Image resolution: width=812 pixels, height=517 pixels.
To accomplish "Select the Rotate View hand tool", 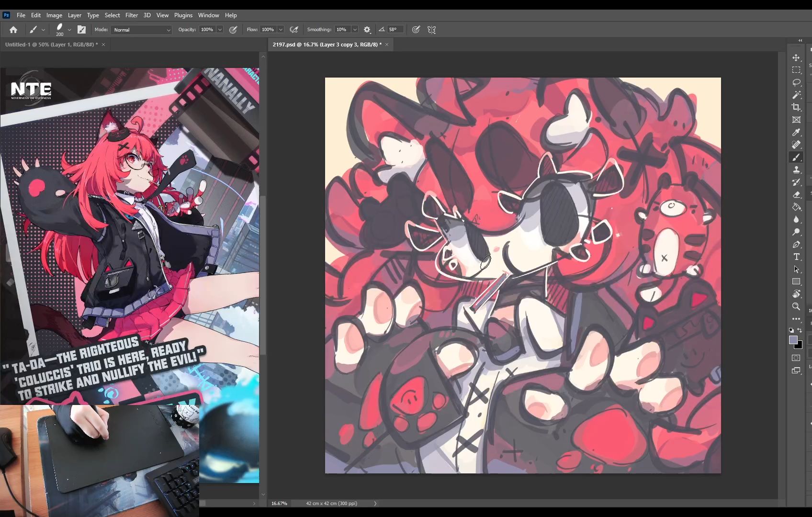I will click(796, 294).
